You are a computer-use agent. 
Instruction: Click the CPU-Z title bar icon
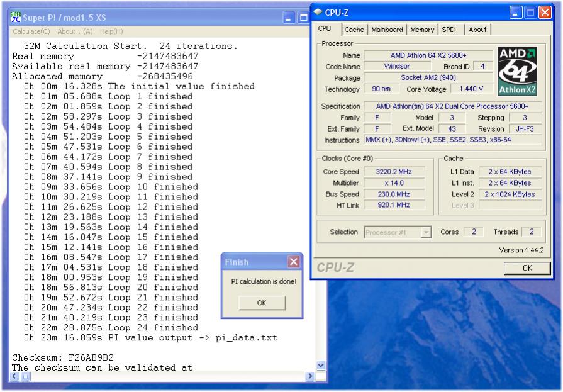(x=318, y=12)
